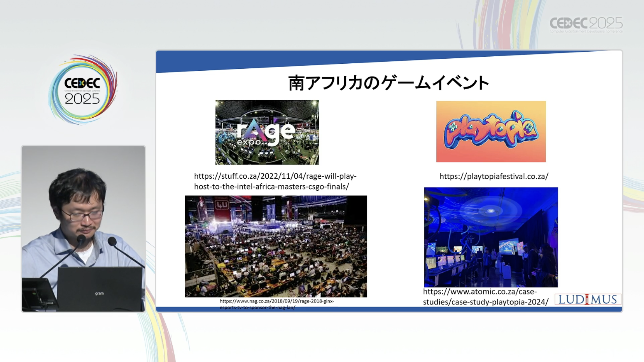Click the glowing ceiling light in the Playtopia photo
The image size is (644, 362).
click(x=491, y=211)
